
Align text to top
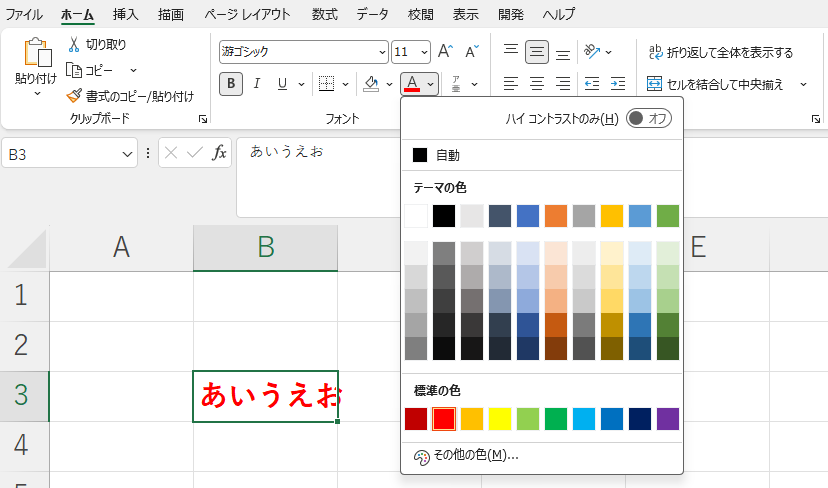pos(511,51)
